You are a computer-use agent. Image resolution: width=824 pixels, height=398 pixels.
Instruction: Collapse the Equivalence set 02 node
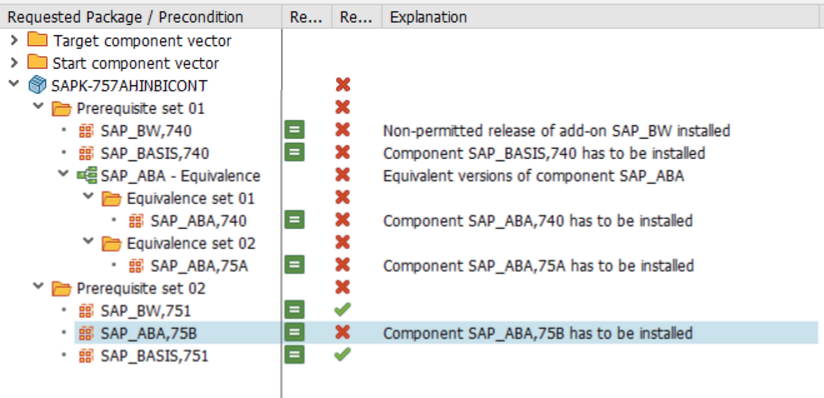89,242
